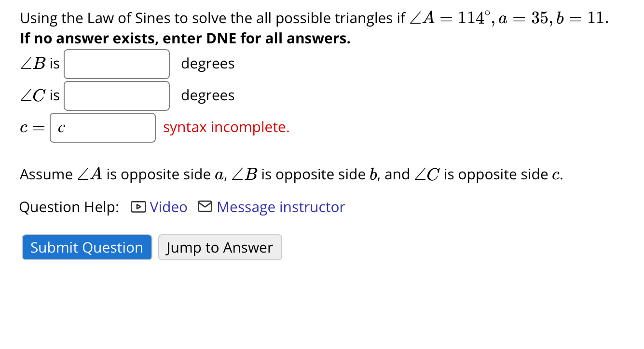The height and width of the screenshot is (349, 644).
Task: Click the Video help link
Action: (168, 207)
